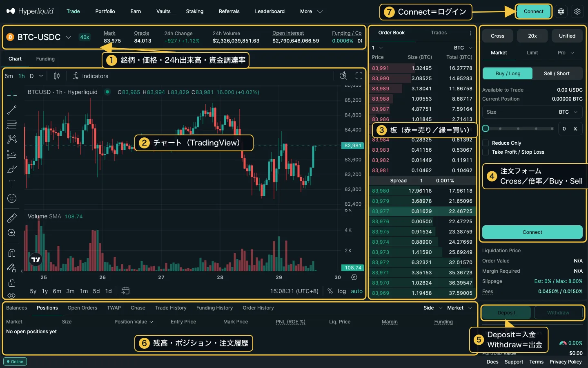Image resolution: width=588 pixels, height=368 pixels.
Task: Open the Indicators panel
Action: click(x=90, y=76)
